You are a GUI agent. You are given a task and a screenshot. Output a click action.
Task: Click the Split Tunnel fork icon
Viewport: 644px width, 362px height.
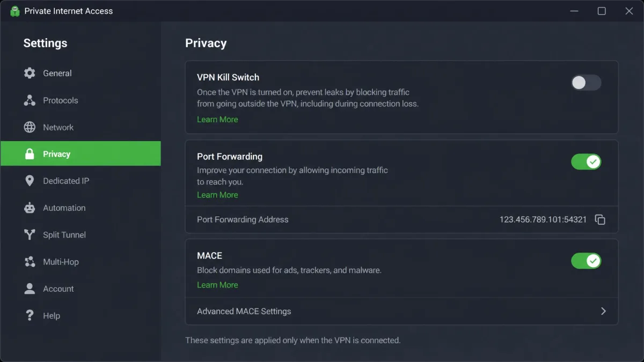tap(30, 234)
